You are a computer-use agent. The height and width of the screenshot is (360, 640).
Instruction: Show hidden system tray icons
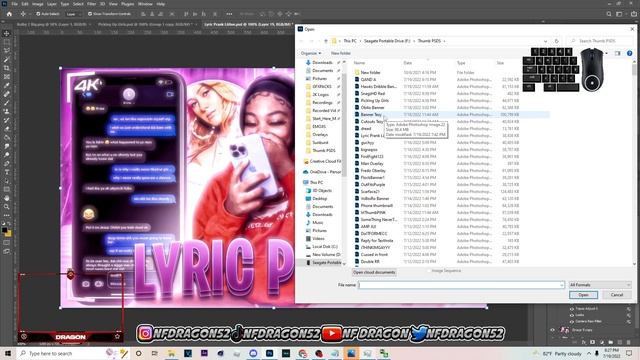point(589,353)
